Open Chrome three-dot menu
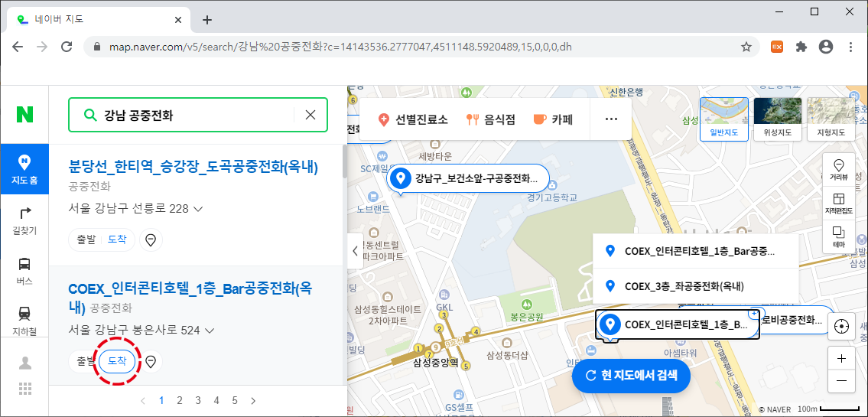This screenshot has height=417, width=868. click(851, 47)
